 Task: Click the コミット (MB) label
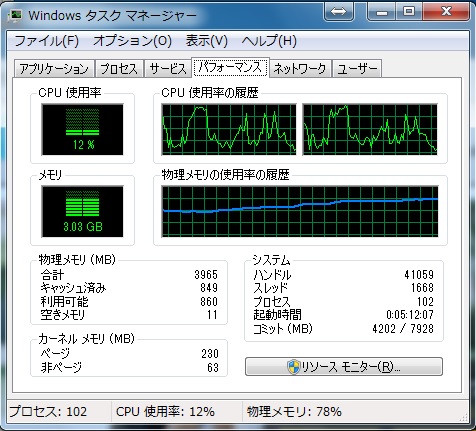click(283, 329)
